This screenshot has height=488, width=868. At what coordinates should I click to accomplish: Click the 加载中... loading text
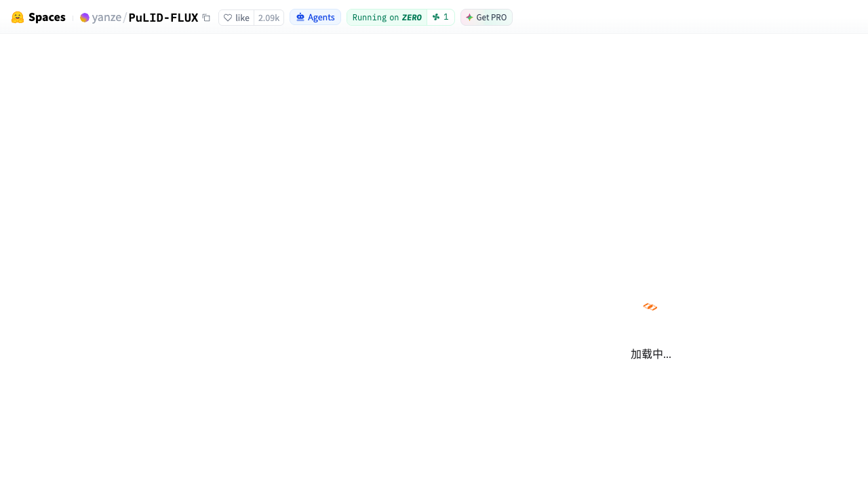coord(651,354)
